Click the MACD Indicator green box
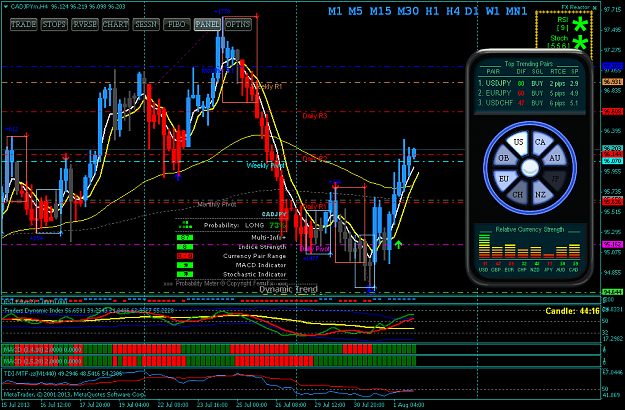Viewport: 625px width, 410px height. coord(185,265)
